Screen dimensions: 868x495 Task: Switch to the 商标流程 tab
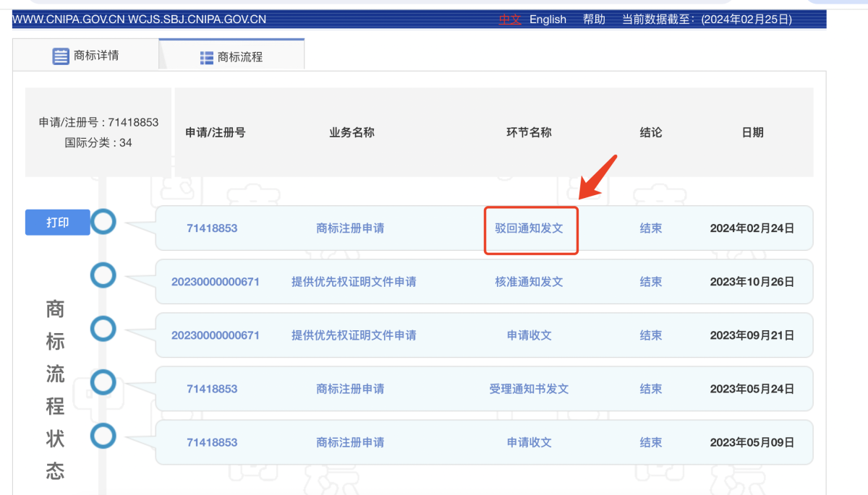point(231,56)
